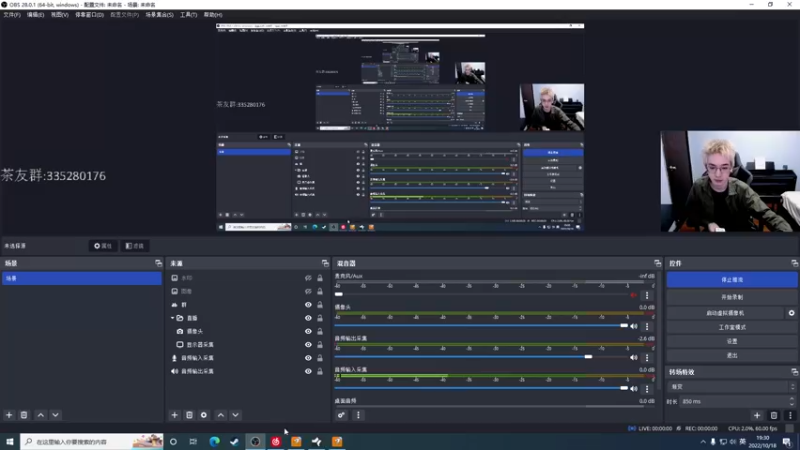The image size is (800, 450).
Task: Open the transition type dropdown
Action: [x=732, y=387]
